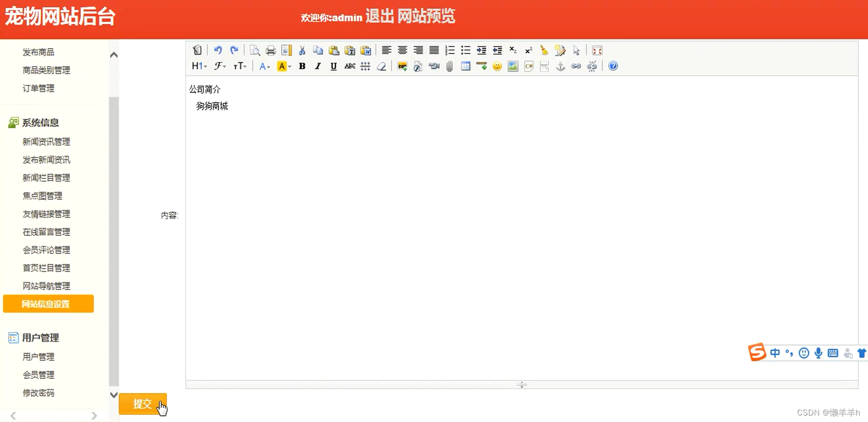Click the 提交 submit button
This screenshot has height=422, width=868.
pos(143,404)
